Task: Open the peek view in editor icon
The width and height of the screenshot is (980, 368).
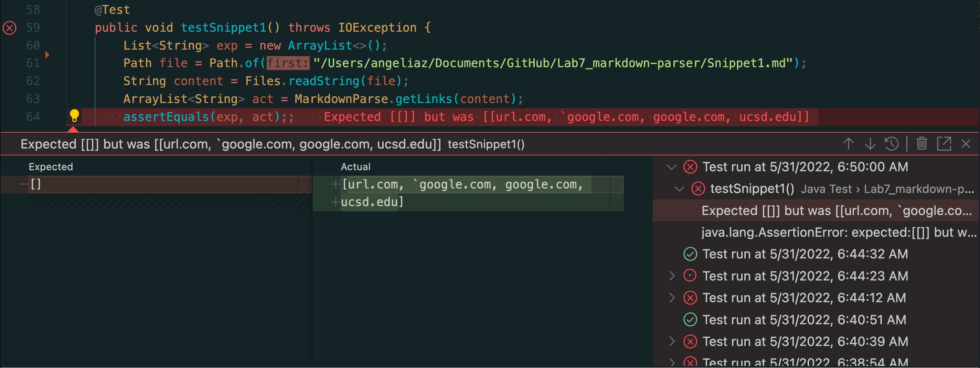Action: (x=944, y=144)
